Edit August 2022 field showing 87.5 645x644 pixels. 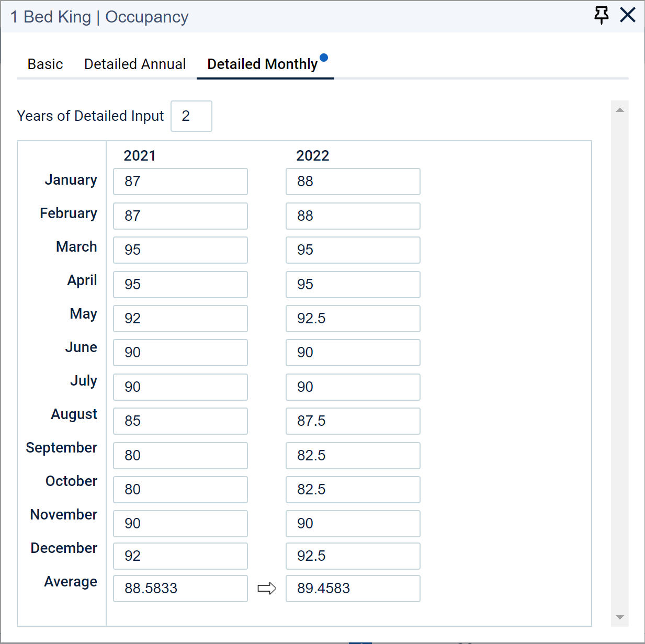tap(353, 421)
